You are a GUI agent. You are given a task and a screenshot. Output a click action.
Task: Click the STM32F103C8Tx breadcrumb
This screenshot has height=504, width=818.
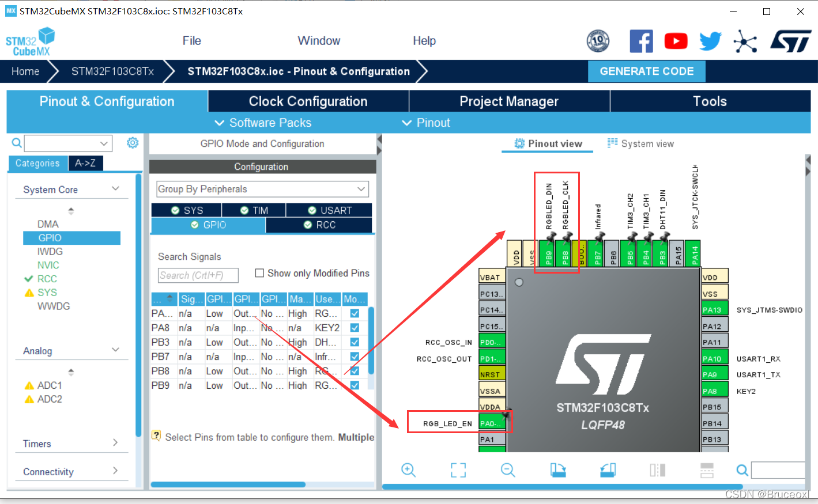112,71
